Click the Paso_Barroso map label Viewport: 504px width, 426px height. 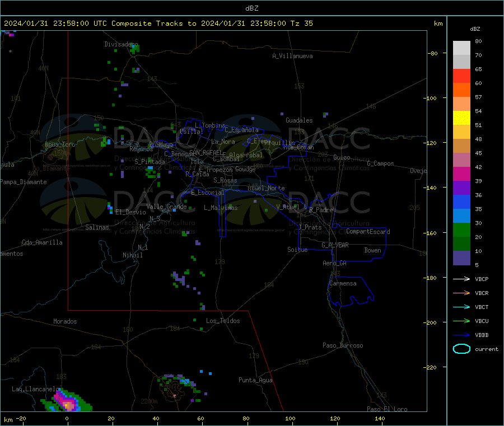click(343, 345)
